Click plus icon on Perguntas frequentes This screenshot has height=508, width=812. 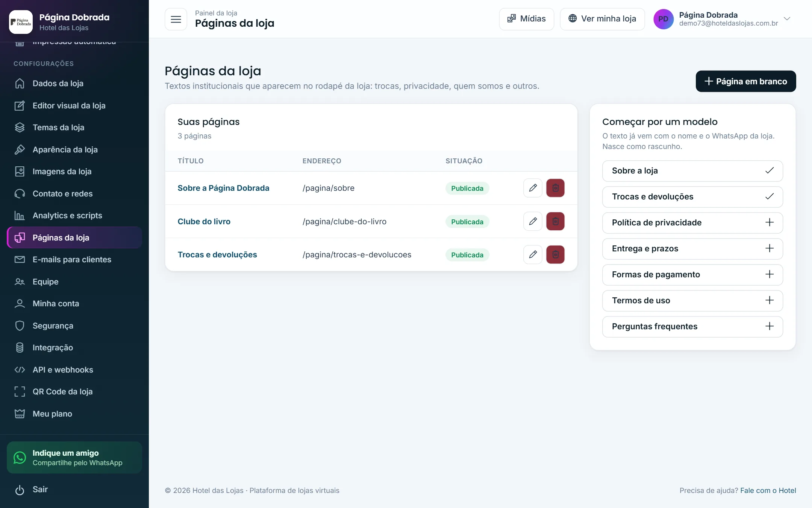coord(769,326)
